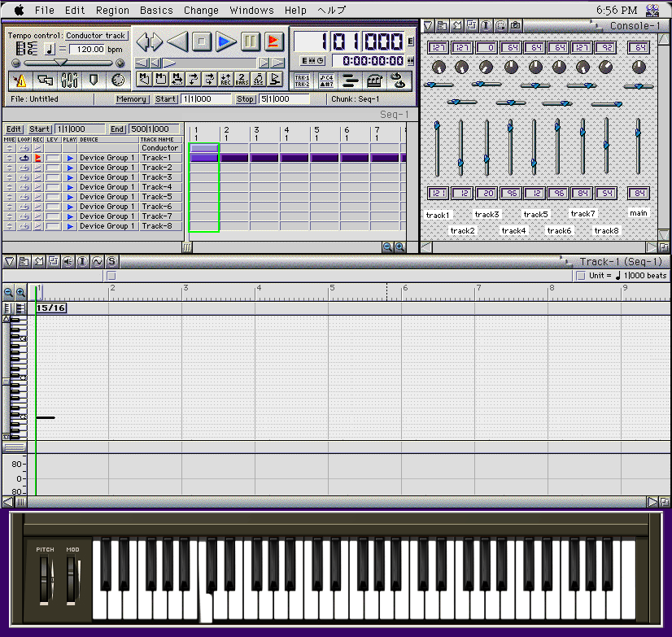The width and height of the screenshot is (672, 637).
Task: Open the Region menu
Action: [112, 11]
